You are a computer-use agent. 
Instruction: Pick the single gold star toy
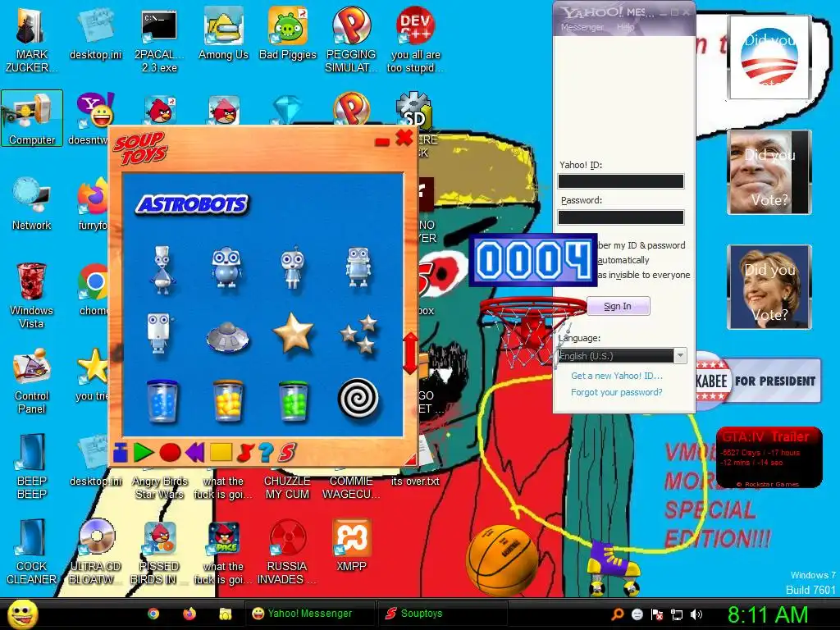tap(293, 333)
